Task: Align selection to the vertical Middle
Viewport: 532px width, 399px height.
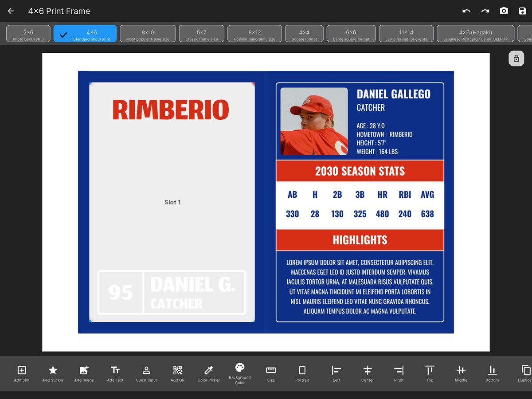Action: coord(461,373)
